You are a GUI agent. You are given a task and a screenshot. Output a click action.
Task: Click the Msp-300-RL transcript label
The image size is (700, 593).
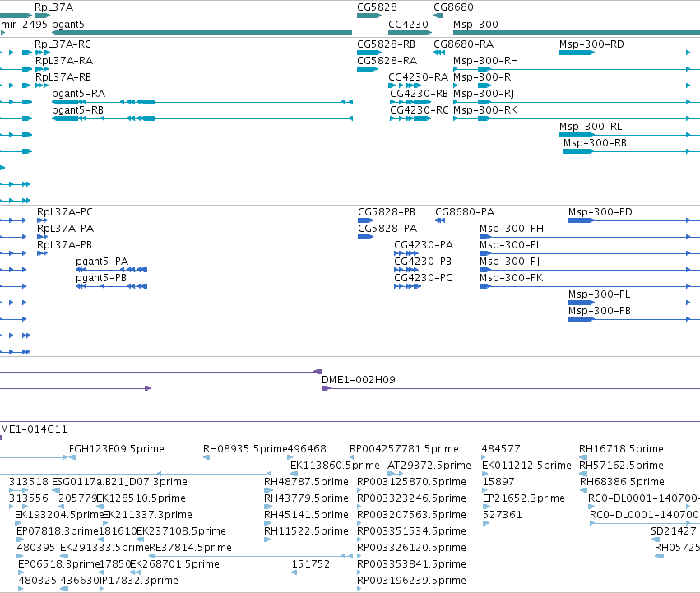(591, 127)
